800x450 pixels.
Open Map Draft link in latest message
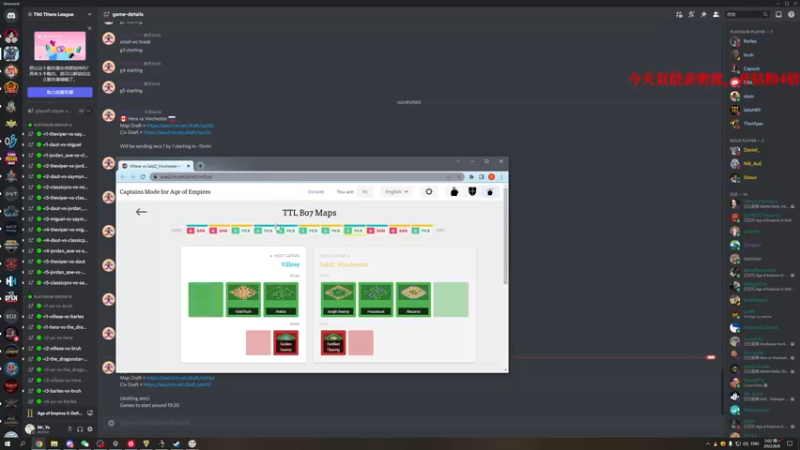coord(180,378)
